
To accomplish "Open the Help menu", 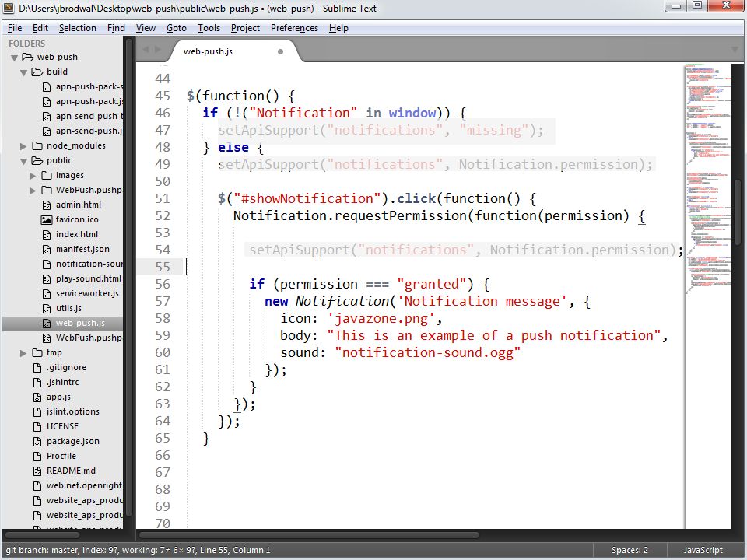I will [338, 28].
